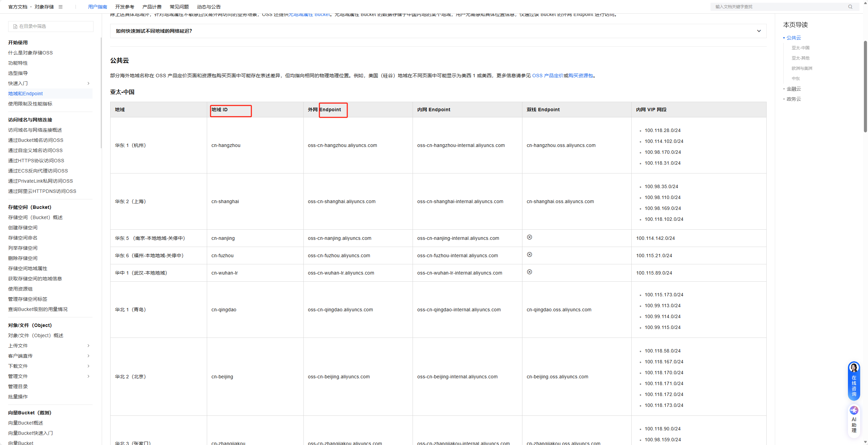Expand the 下载文件 sidebar chevron
Viewport: 868px width, 445px height.
(88, 366)
